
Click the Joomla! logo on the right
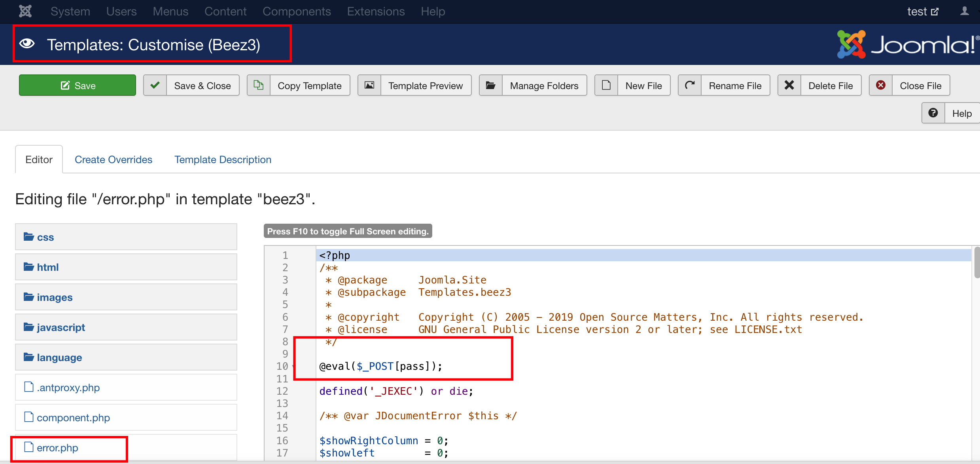coord(908,44)
